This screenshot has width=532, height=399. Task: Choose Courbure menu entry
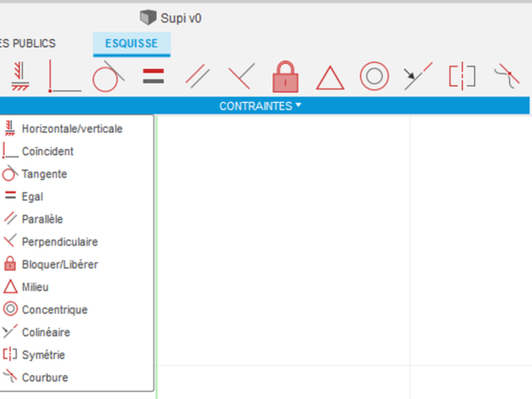pos(44,377)
